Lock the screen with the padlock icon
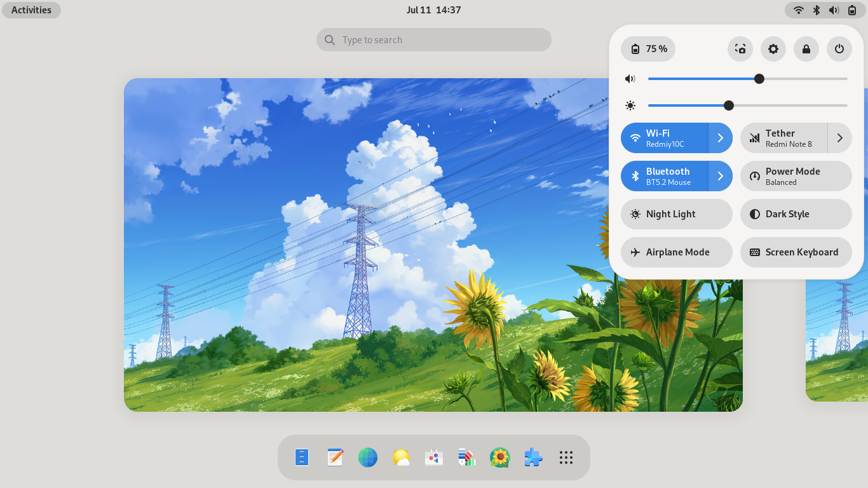 [x=806, y=49]
